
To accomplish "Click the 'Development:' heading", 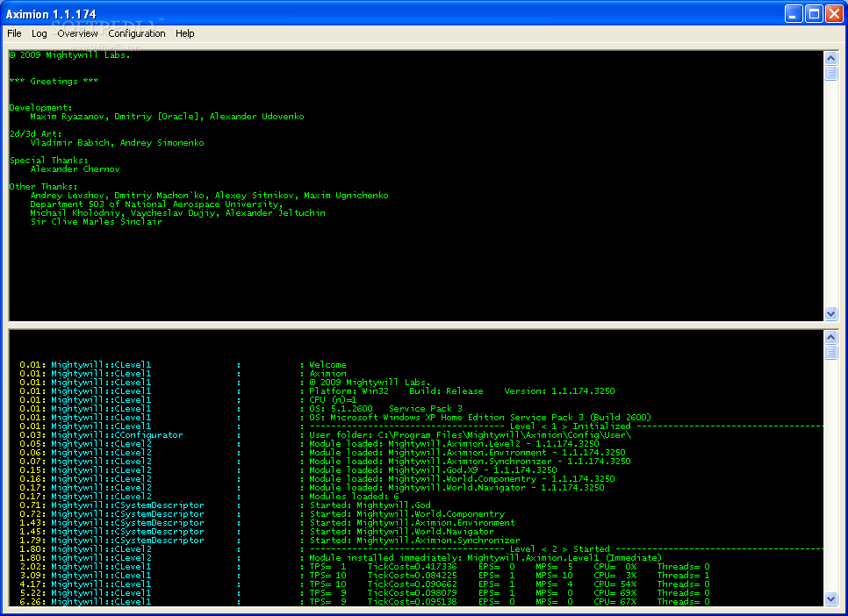I will [40, 108].
